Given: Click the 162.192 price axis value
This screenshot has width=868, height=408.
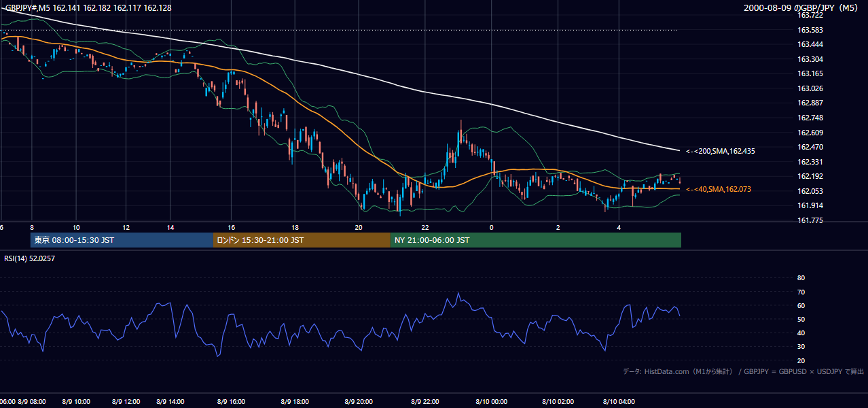Looking at the screenshot, I should tap(810, 177).
